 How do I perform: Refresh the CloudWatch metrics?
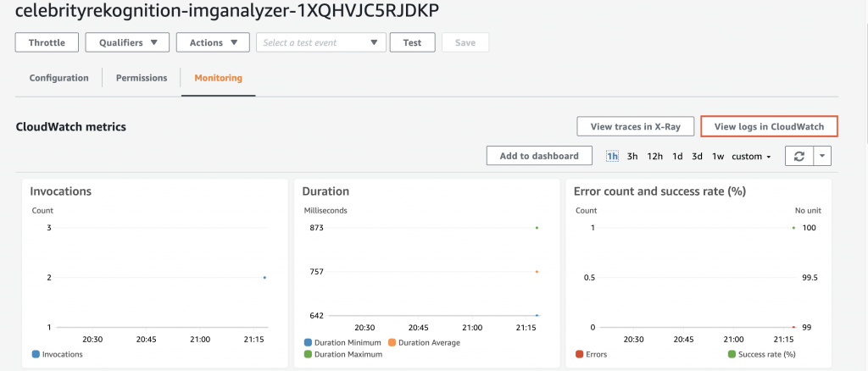point(798,156)
